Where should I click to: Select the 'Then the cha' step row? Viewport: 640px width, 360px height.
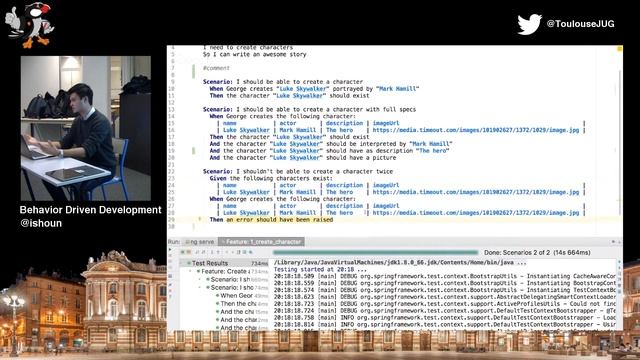click(224, 304)
